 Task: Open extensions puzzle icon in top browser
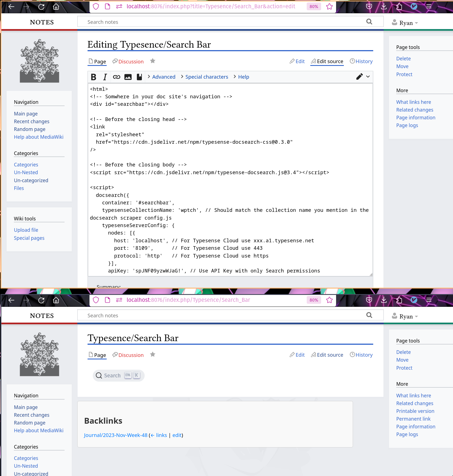coord(399,6)
